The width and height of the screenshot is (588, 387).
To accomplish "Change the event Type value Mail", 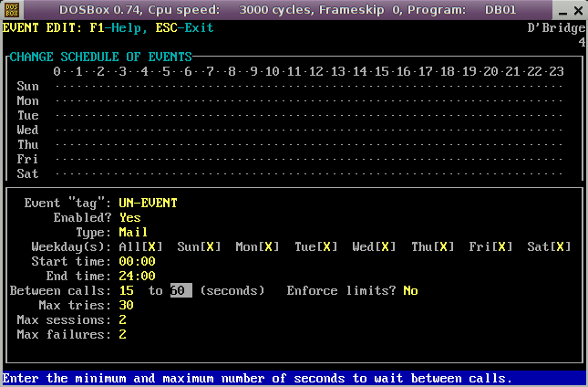I will (x=133, y=232).
